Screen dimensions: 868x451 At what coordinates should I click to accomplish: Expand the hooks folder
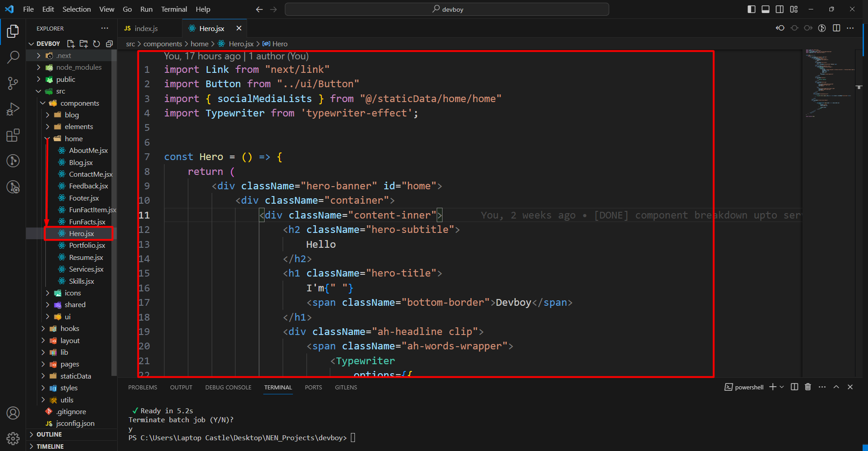click(x=69, y=329)
